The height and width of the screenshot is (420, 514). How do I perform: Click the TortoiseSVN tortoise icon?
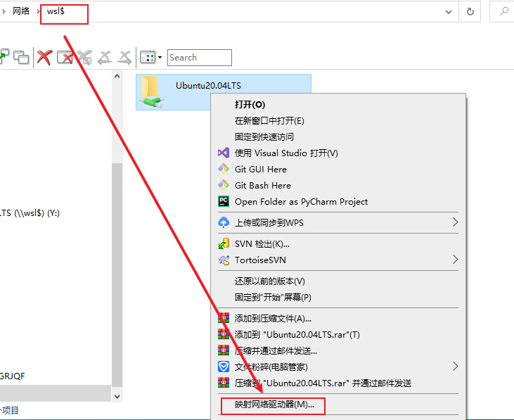(x=224, y=260)
